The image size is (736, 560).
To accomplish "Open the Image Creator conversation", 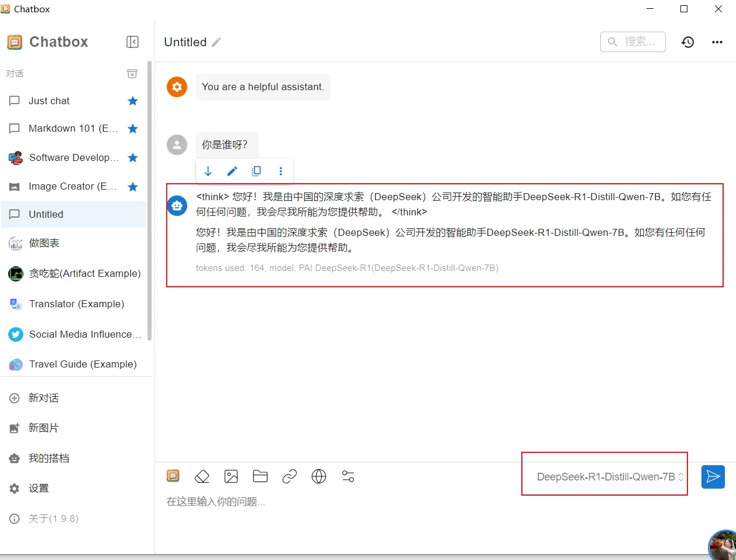I will pos(74,186).
